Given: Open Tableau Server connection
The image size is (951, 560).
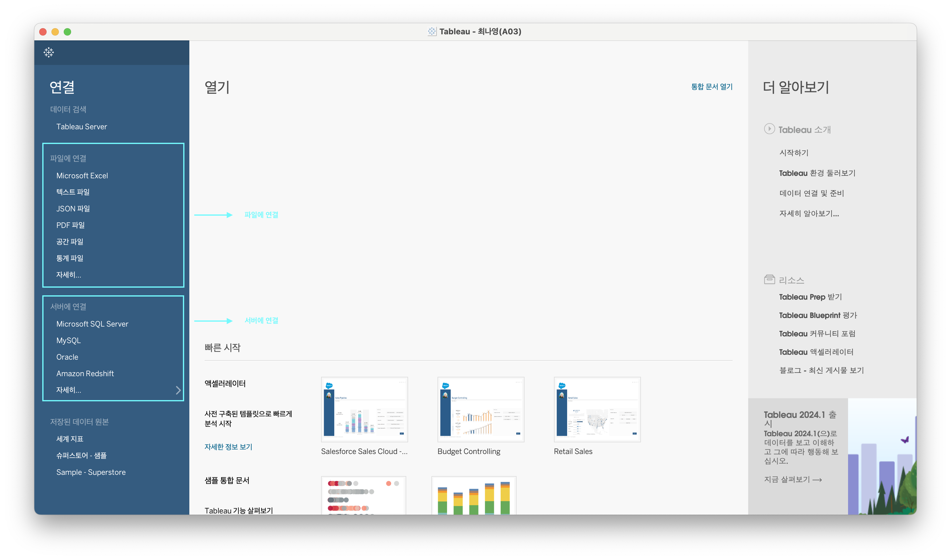Looking at the screenshot, I should pyautogui.click(x=81, y=127).
